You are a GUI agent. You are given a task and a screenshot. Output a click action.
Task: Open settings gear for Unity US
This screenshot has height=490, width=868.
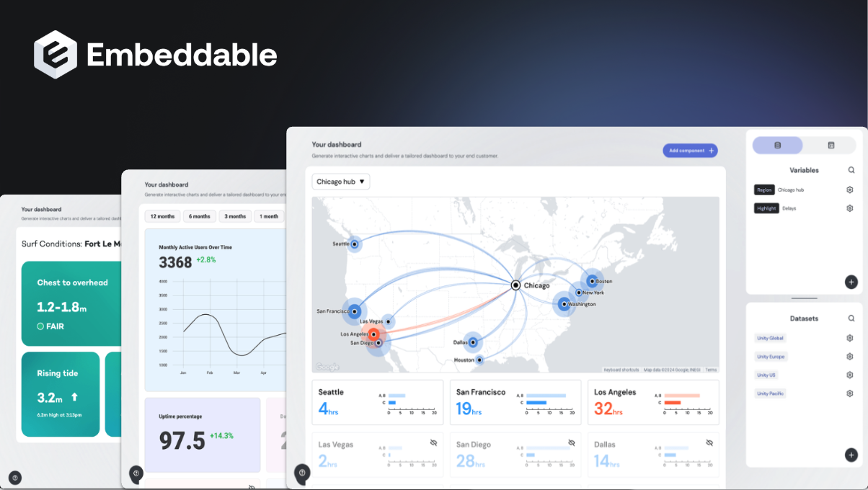[850, 375]
